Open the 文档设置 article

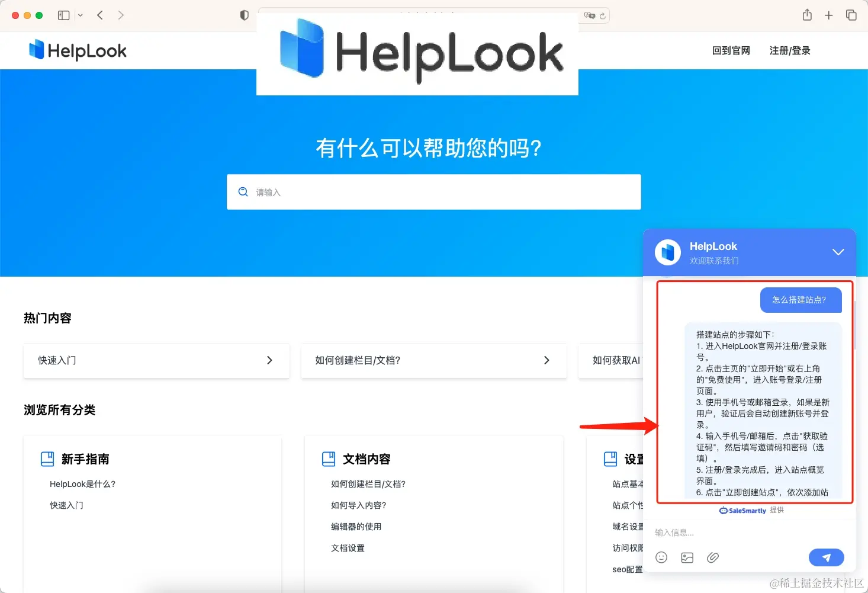348,548
